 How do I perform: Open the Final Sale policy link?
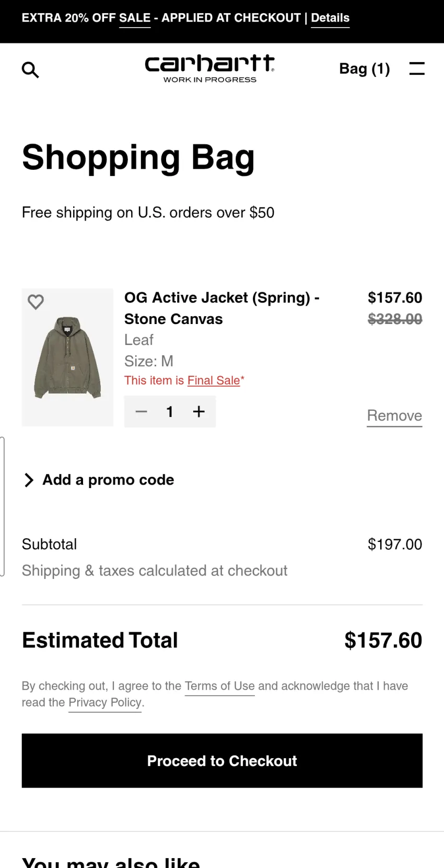coord(214,380)
